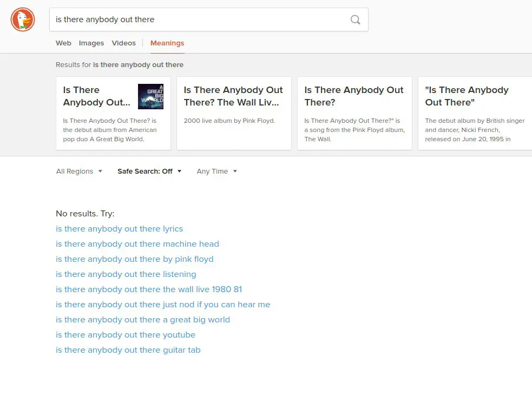Try the 'a great big world' suggestion
This screenshot has height=409, width=532.
point(143,320)
